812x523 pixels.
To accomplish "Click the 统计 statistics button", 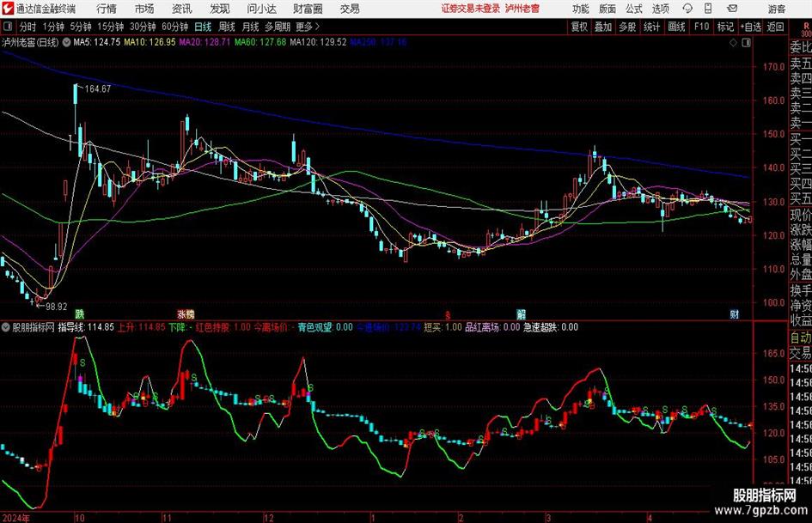I will coord(651,27).
